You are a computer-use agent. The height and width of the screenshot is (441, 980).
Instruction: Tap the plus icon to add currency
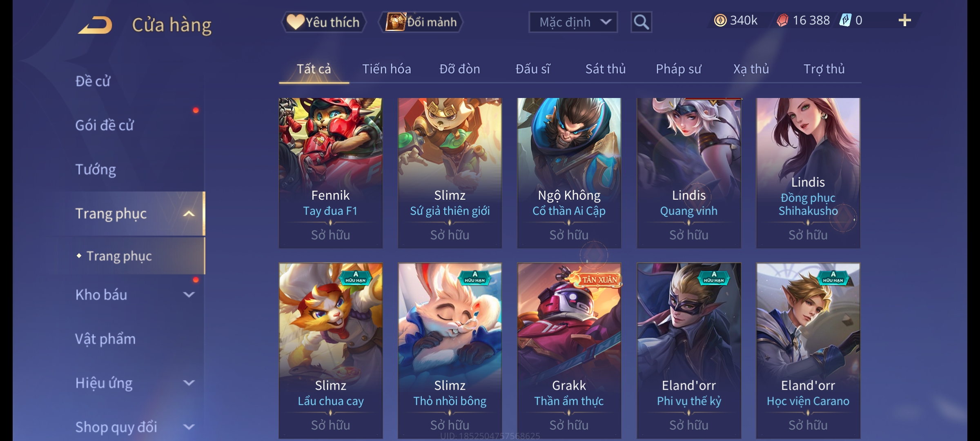[904, 20]
